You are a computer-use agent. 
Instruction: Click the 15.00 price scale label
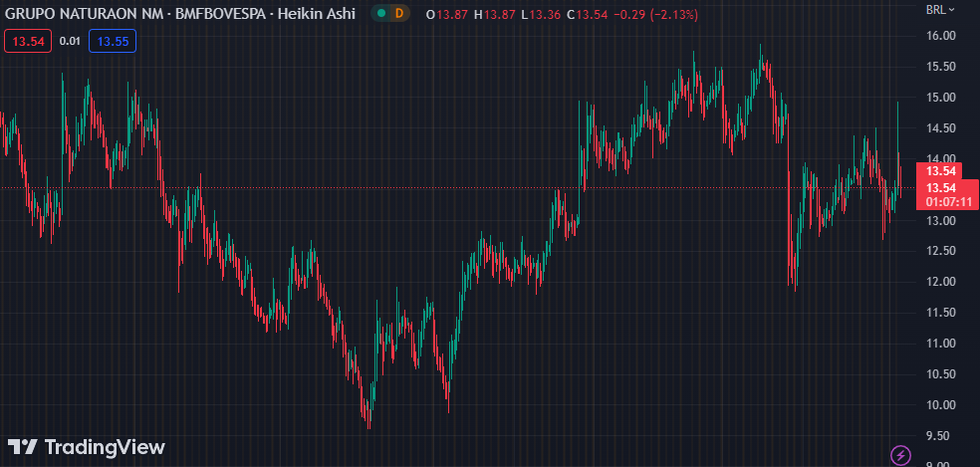(941, 97)
